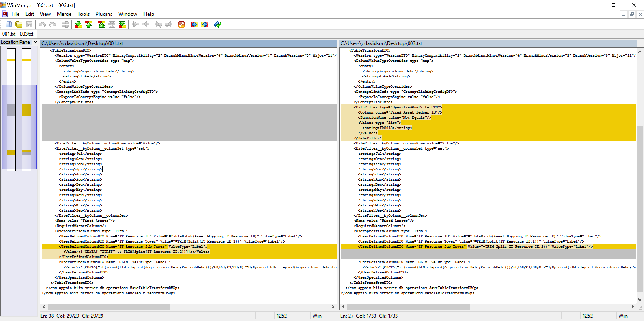Click the New document toolbar icon
Viewport: 644px width, 321px height.
(8, 24)
